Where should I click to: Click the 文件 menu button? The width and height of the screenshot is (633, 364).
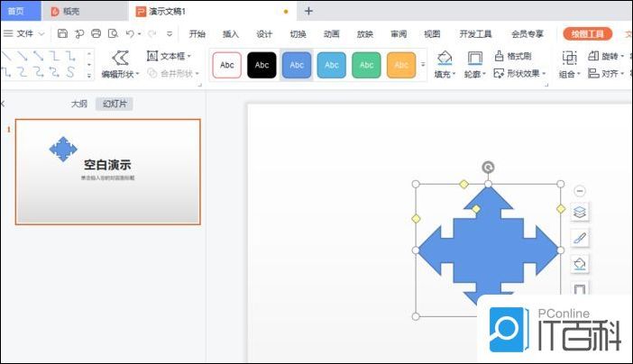click(x=24, y=34)
